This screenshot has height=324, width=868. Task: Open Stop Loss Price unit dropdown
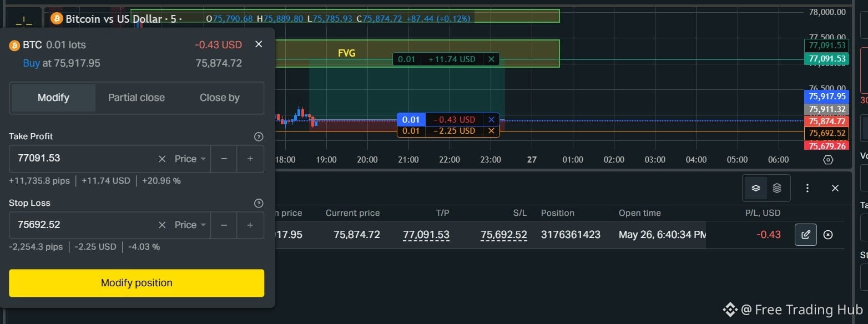click(x=190, y=225)
